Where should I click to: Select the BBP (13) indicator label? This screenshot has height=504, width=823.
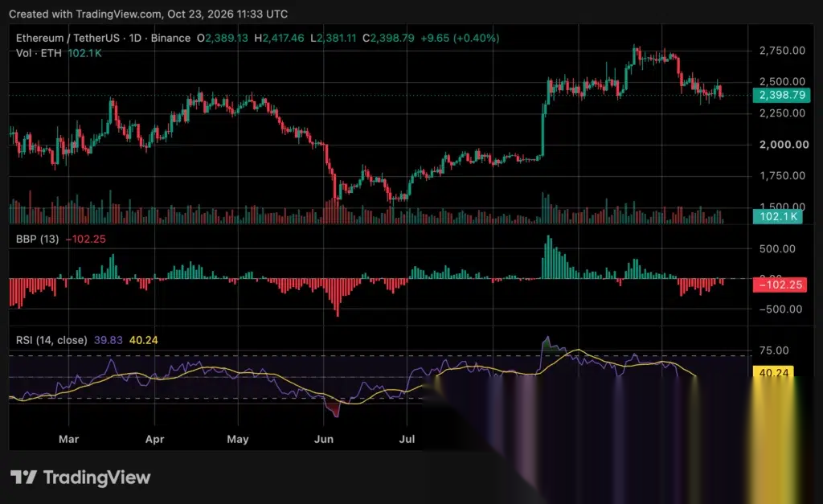pos(37,239)
